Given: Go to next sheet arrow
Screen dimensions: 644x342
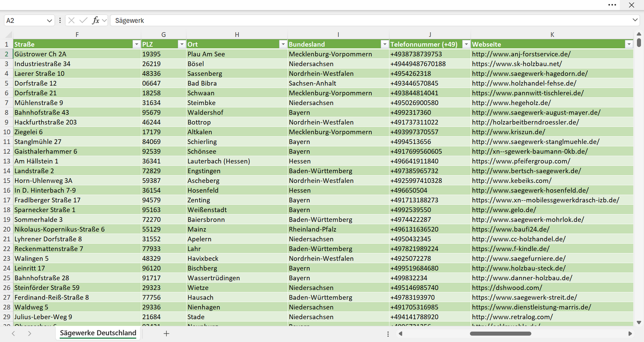Looking at the screenshot, I should point(29,333).
